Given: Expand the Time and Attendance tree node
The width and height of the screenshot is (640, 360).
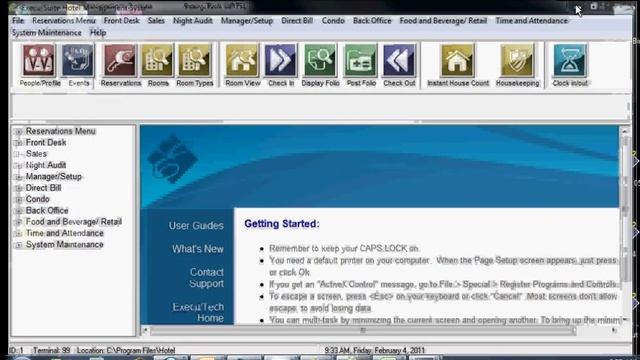Looking at the screenshot, I should [x=18, y=233].
